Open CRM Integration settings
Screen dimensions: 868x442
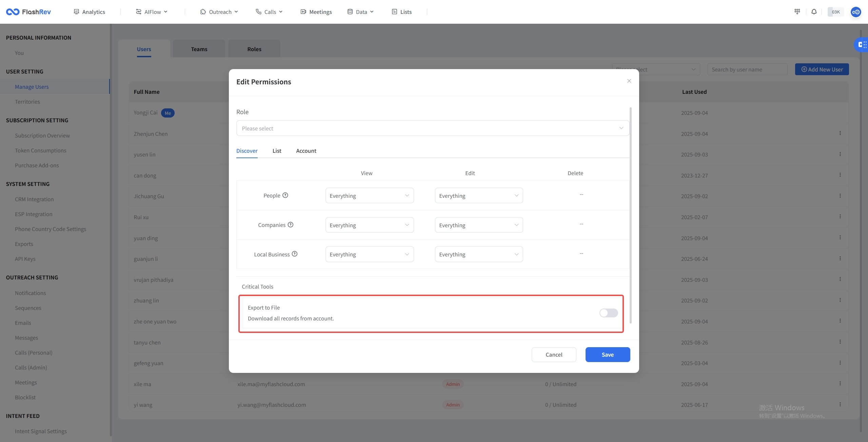(34, 199)
